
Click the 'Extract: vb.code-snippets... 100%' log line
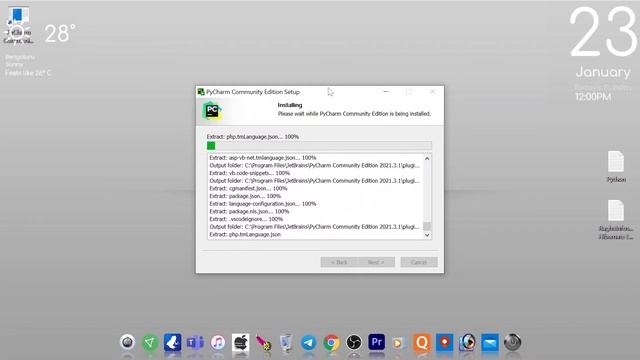coord(249,173)
